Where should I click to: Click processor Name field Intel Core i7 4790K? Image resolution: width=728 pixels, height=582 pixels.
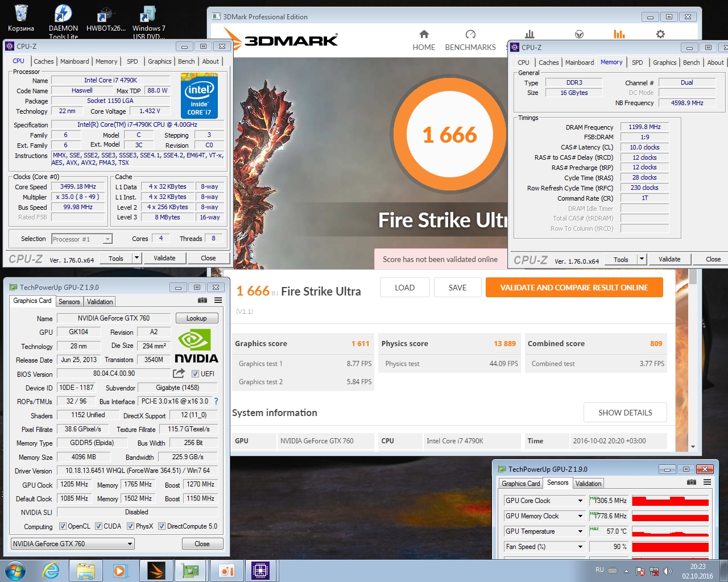pyautogui.click(x=110, y=80)
